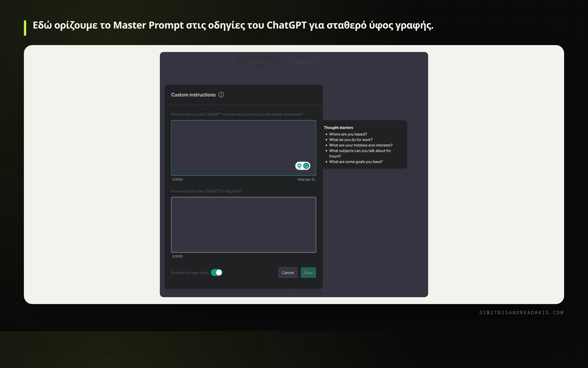588x368 pixels.
Task: Click 'What are some goals you have?' tip
Action: tap(356, 162)
